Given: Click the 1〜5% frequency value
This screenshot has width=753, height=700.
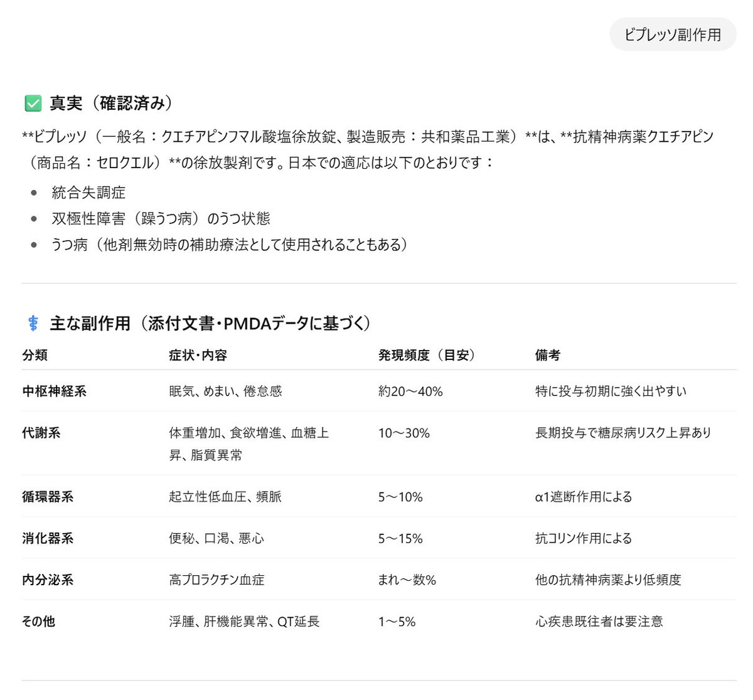Looking at the screenshot, I should pos(397,621).
